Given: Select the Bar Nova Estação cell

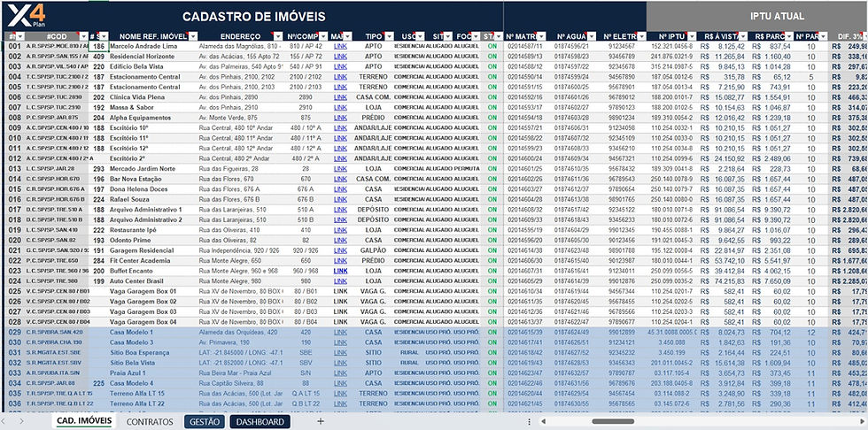Looking at the screenshot, I should [152, 179].
